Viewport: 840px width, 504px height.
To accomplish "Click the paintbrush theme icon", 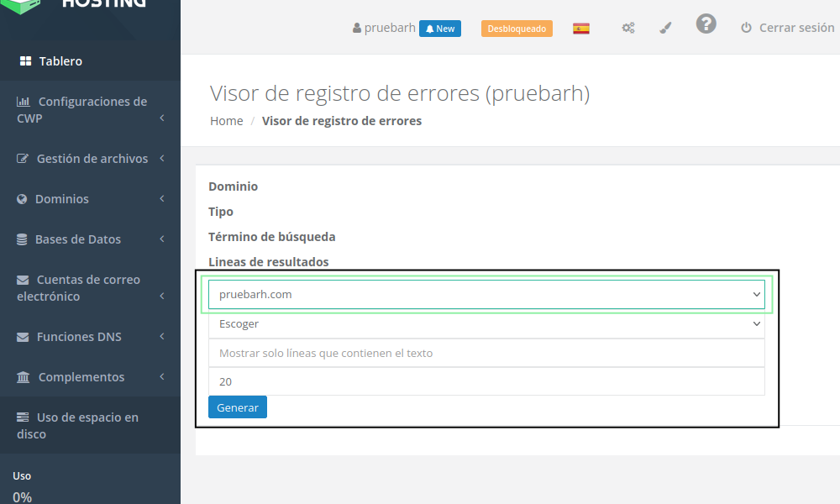I will tap(665, 29).
